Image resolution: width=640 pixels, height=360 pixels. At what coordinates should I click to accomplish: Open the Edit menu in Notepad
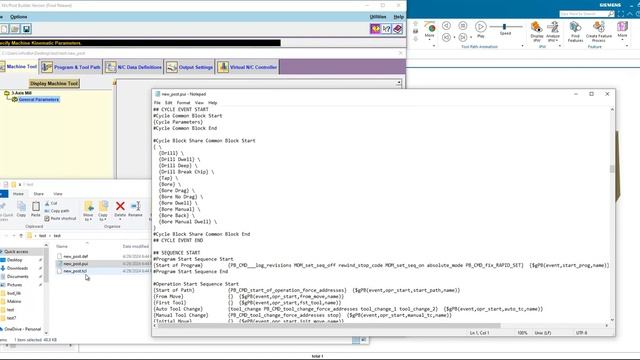point(169,103)
